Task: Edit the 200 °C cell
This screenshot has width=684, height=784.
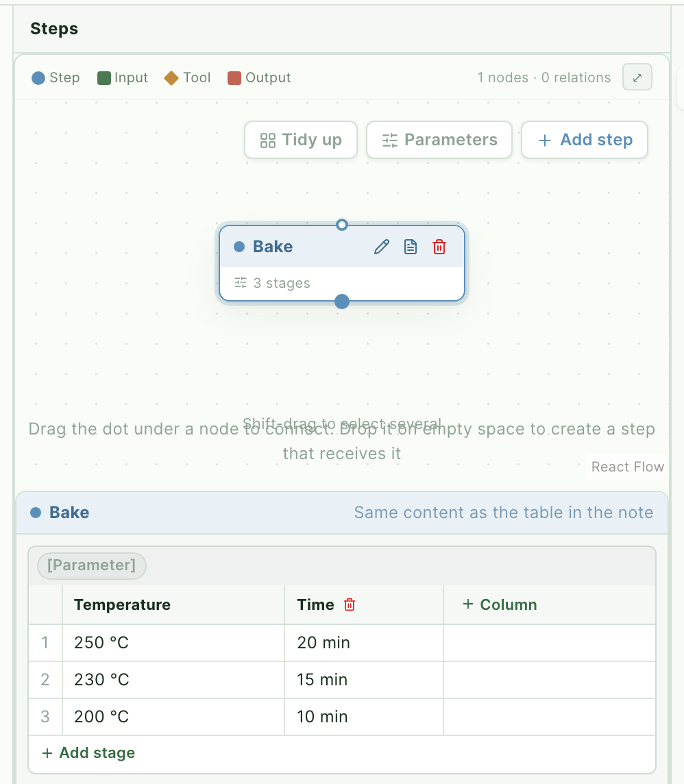Action: [173, 717]
